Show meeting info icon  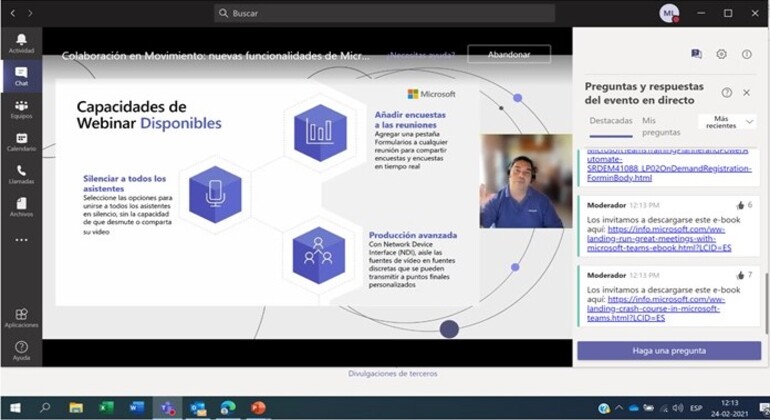click(x=746, y=54)
